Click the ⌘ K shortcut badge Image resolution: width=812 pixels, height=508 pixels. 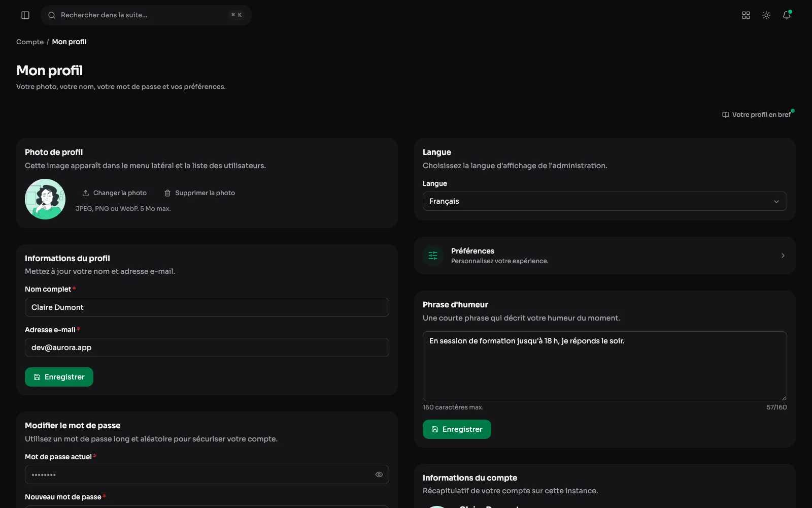(236, 15)
